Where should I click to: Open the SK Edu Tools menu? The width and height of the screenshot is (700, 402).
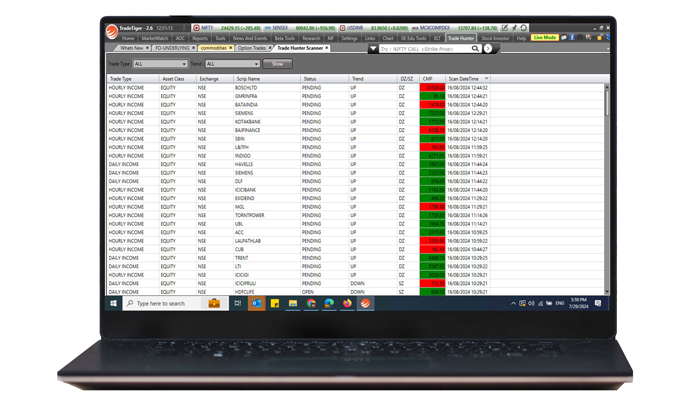point(413,38)
